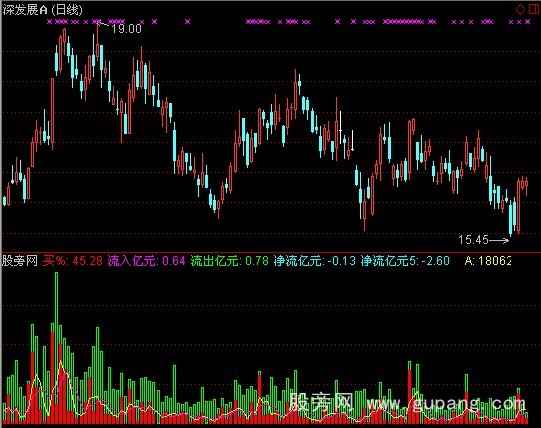Select the tallest green volume bar
Screen dimensions: 541x428
click(x=56, y=348)
